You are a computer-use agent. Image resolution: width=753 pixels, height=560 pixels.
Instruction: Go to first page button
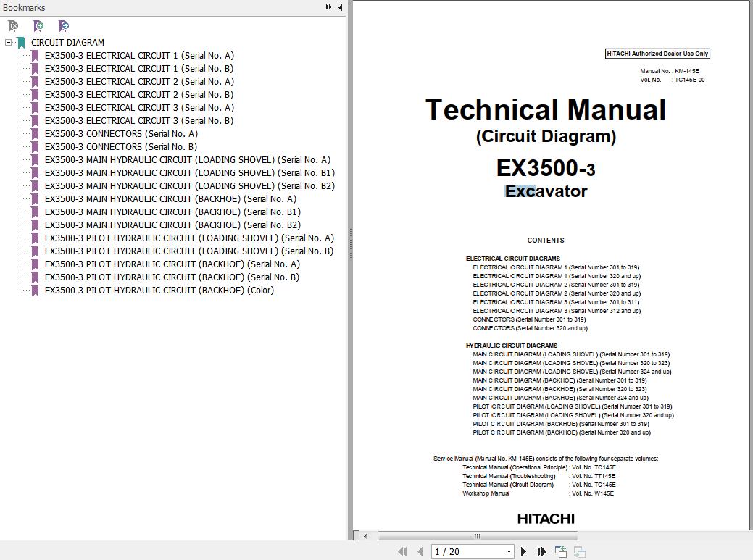point(402,552)
